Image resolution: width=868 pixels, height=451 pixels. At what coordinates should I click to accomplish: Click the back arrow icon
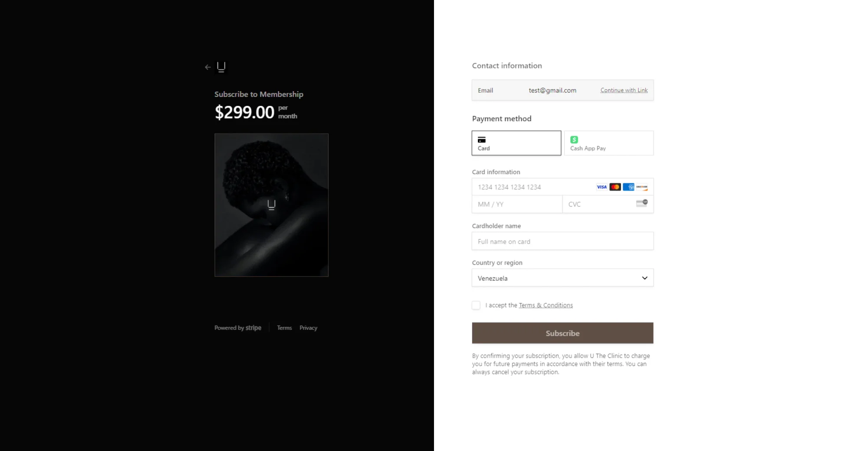coord(207,67)
